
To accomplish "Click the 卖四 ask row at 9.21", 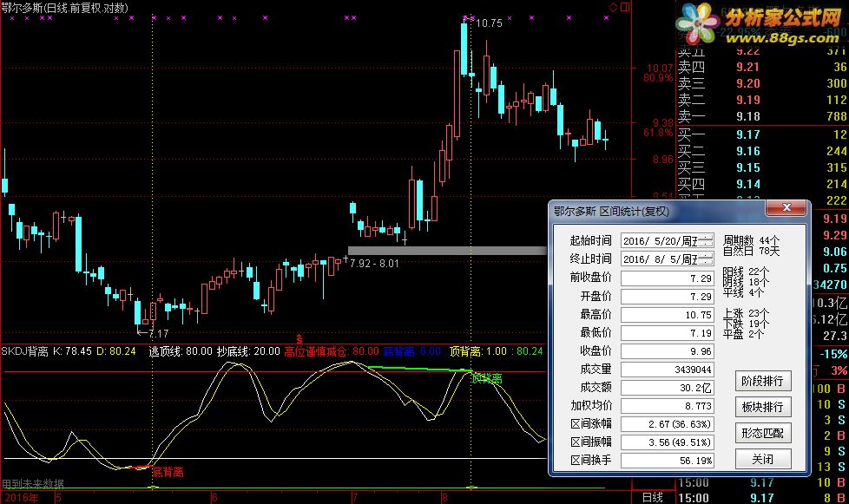I will 762,67.
